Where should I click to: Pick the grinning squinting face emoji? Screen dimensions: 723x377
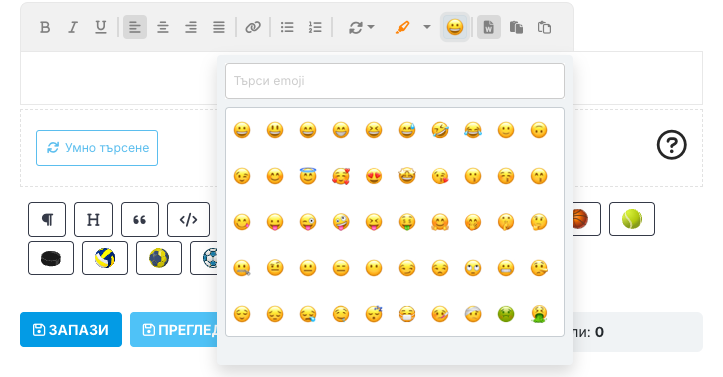pos(374,130)
